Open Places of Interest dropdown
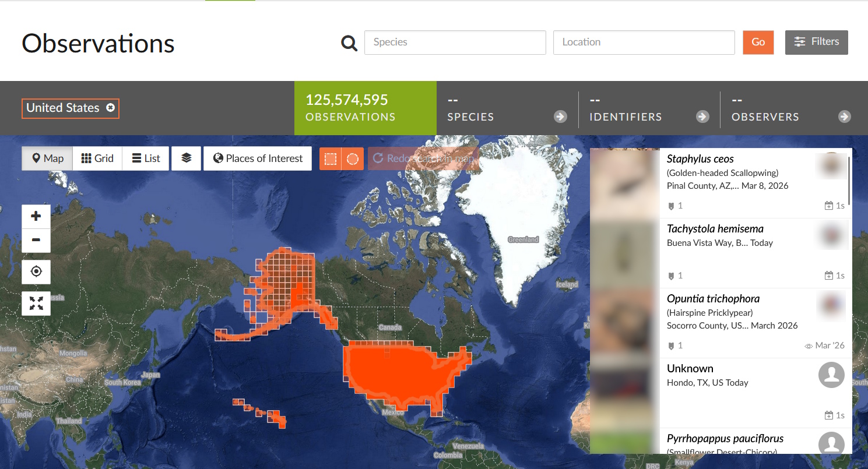Viewport: 868px width, 469px height. pyautogui.click(x=258, y=158)
